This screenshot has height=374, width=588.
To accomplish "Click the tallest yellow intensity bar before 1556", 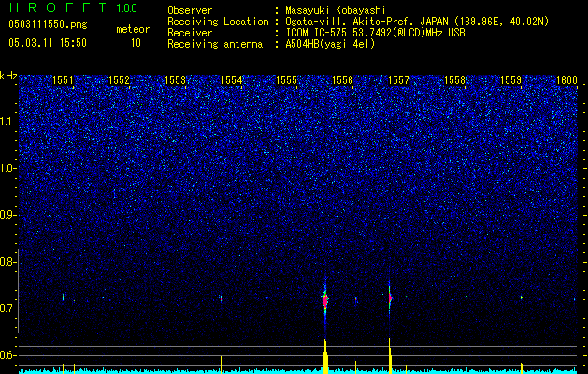I will pos(325,356).
